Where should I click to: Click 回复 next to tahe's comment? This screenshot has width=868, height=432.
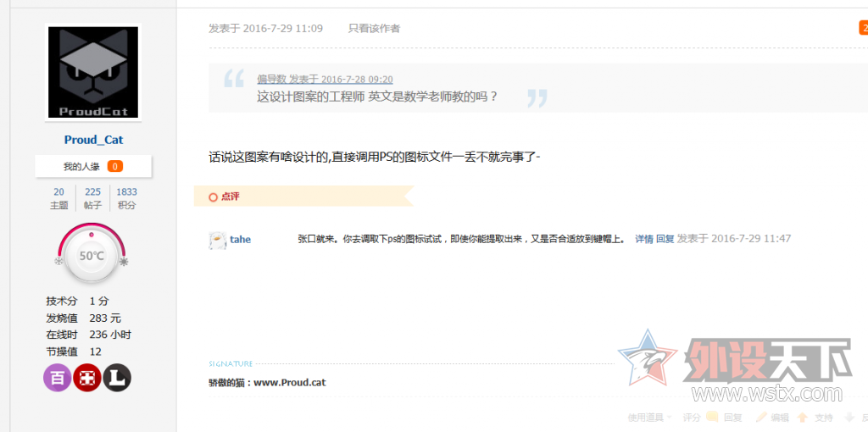click(x=665, y=239)
